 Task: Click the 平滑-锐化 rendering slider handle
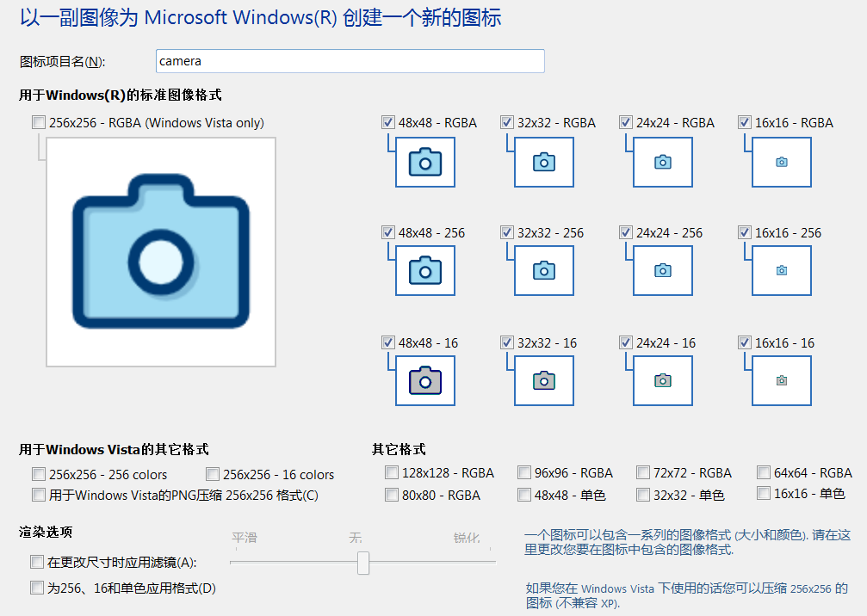pos(362,564)
